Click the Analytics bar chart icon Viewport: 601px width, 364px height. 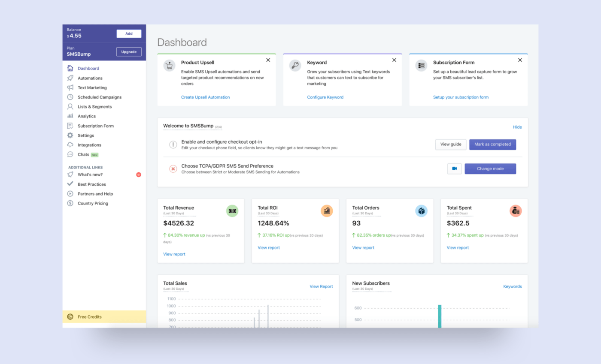tap(70, 116)
